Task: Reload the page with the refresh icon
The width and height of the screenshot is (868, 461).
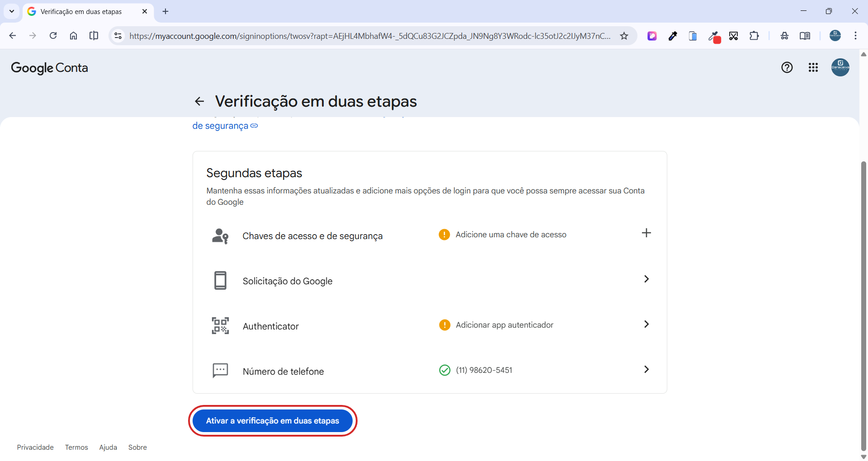Action: click(53, 36)
